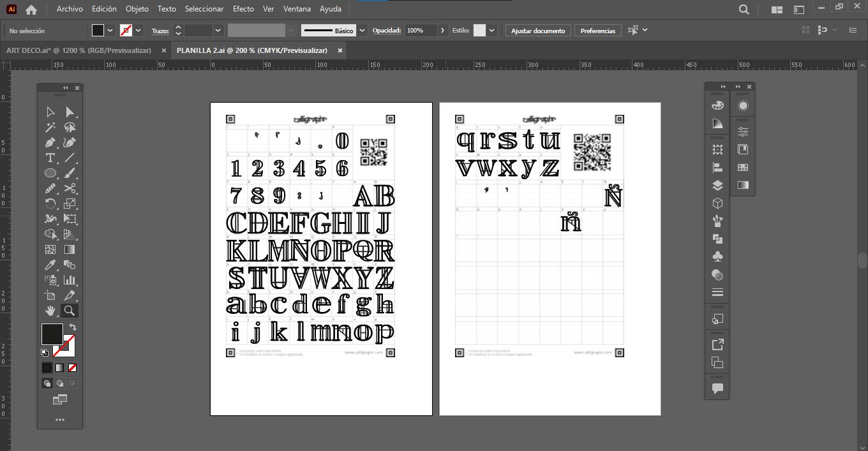Open the Layers panel icon

click(717, 186)
